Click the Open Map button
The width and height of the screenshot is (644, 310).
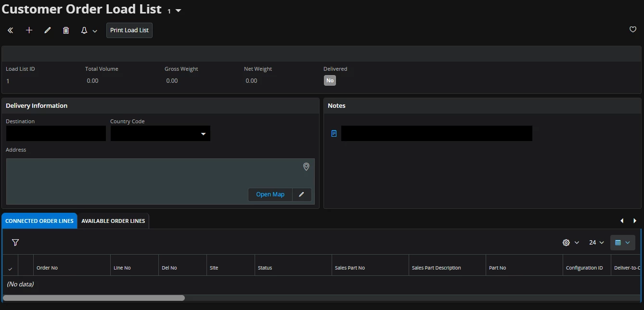[270, 194]
